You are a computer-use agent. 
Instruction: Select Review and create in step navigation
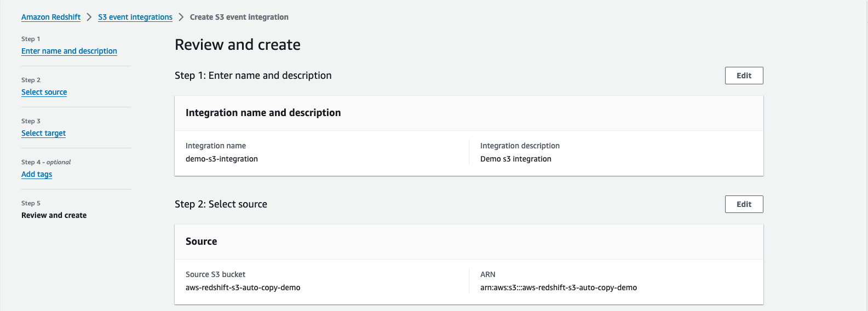(54, 215)
